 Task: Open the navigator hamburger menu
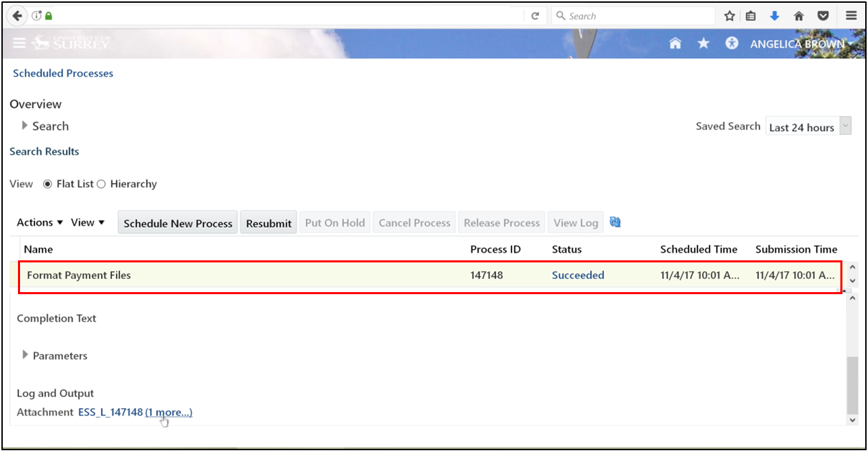point(19,43)
